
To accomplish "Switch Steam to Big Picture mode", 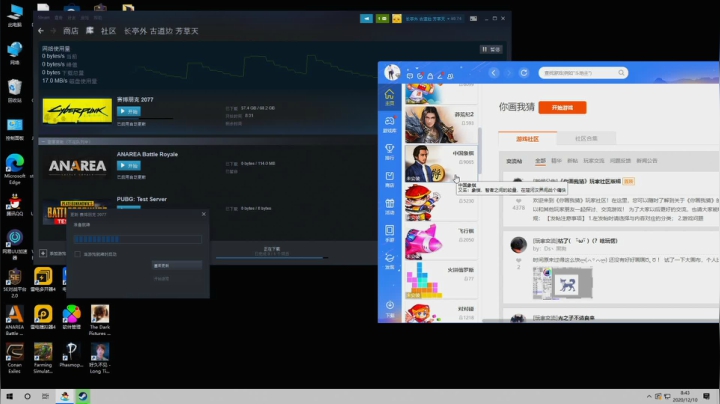I will pyautogui.click(x=473, y=18).
